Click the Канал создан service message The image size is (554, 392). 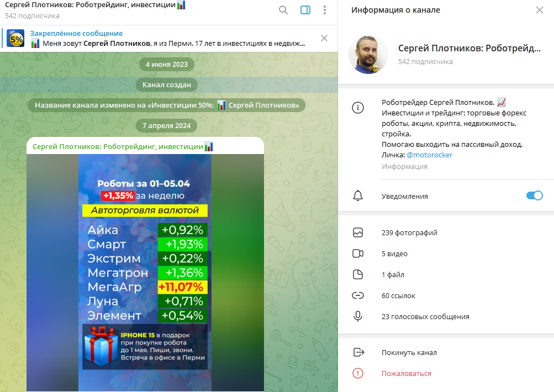click(x=166, y=85)
